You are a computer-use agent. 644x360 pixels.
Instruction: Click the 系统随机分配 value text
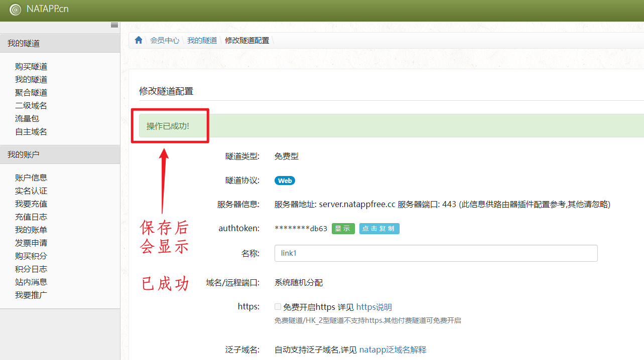(299, 282)
